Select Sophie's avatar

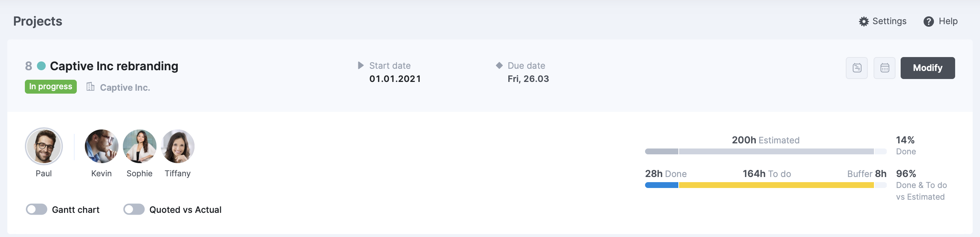(140, 146)
